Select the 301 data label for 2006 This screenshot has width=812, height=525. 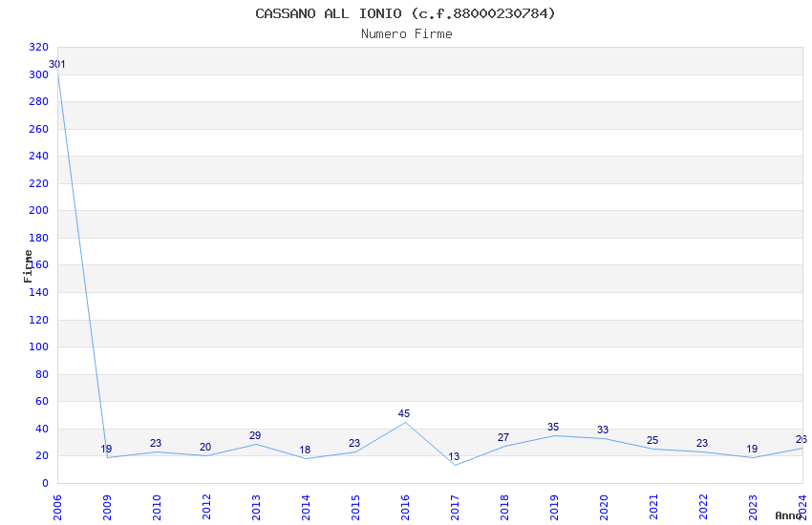[57, 65]
